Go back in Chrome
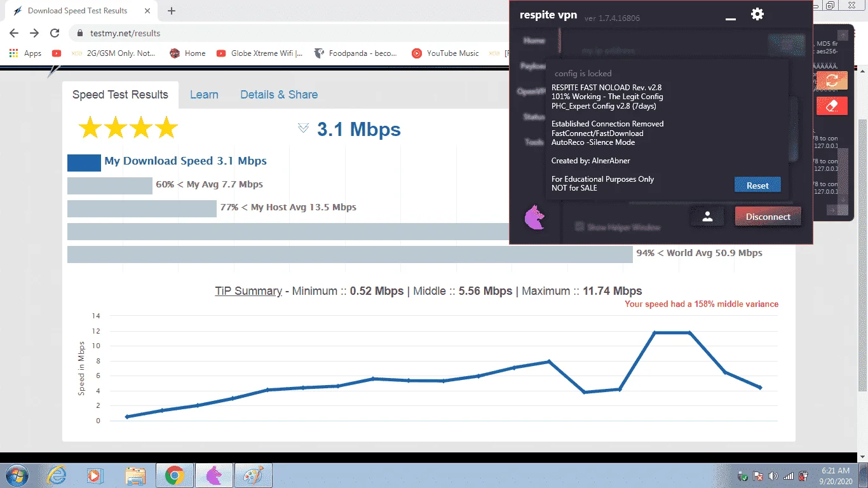Image resolution: width=868 pixels, height=488 pixels. point(14,33)
